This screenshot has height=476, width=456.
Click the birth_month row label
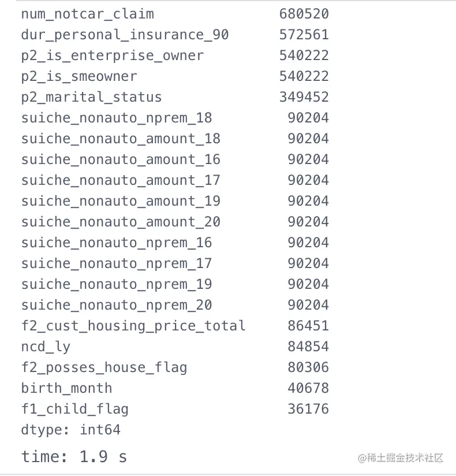pyautogui.click(x=67, y=388)
